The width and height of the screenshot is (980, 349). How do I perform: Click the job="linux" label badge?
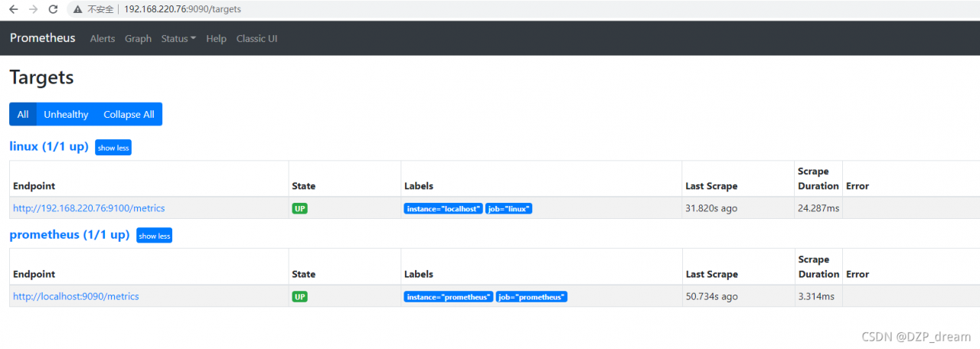508,208
